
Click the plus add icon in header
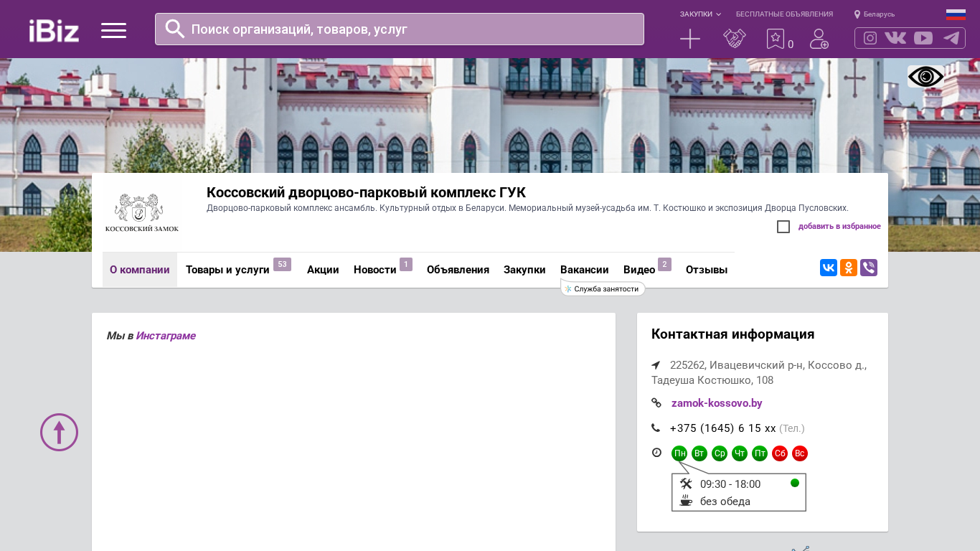pos(689,39)
